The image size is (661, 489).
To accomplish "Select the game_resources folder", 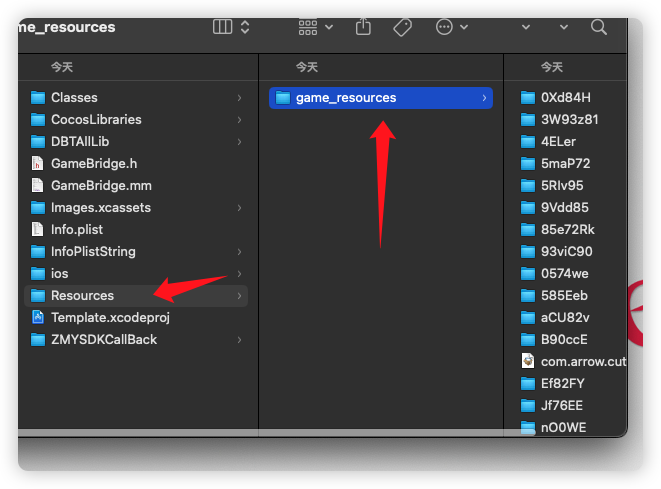I will [x=381, y=98].
